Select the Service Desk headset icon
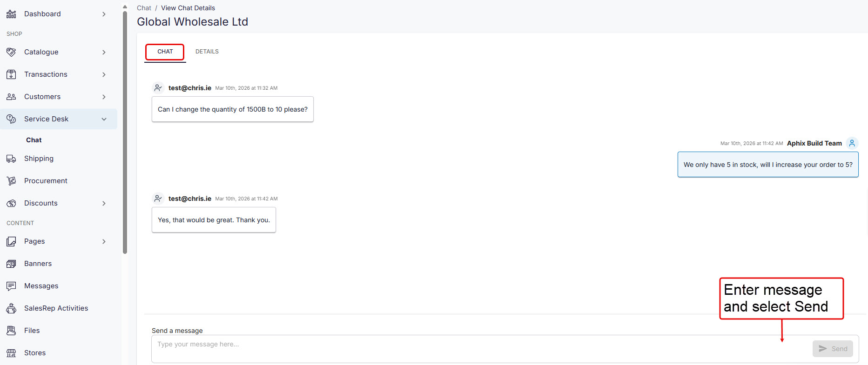The width and height of the screenshot is (868, 365). point(11,119)
